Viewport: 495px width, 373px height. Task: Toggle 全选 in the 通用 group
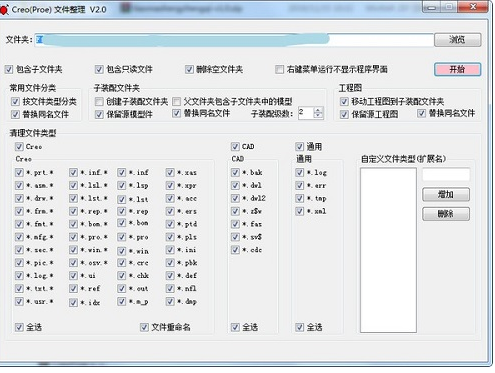pos(300,327)
